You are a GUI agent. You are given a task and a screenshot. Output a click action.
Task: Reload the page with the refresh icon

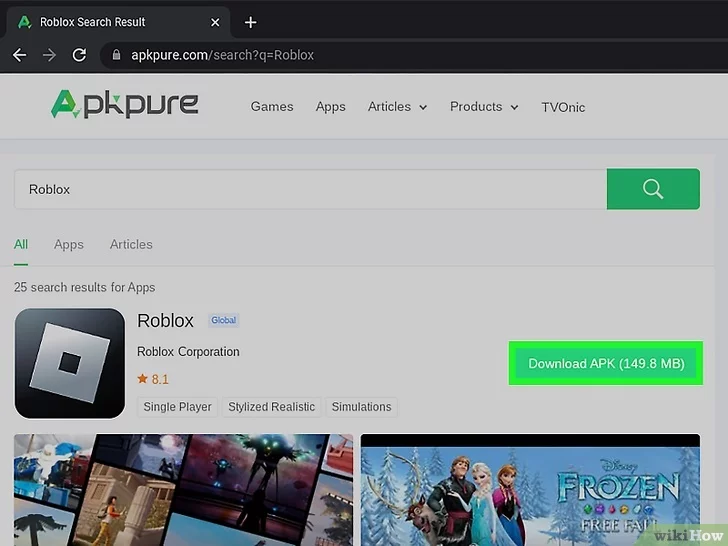pos(79,55)
